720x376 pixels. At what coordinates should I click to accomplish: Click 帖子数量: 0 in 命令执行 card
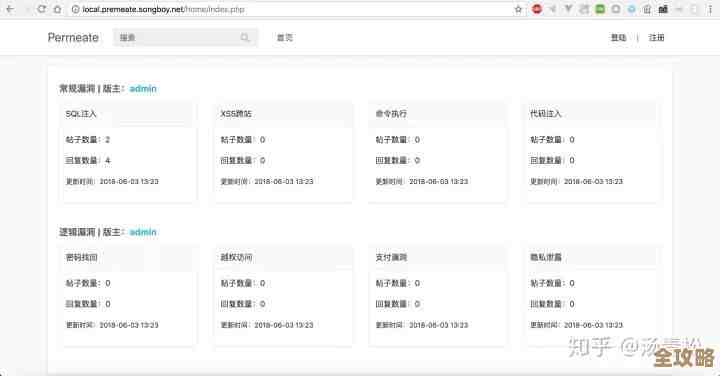[398, 140]
